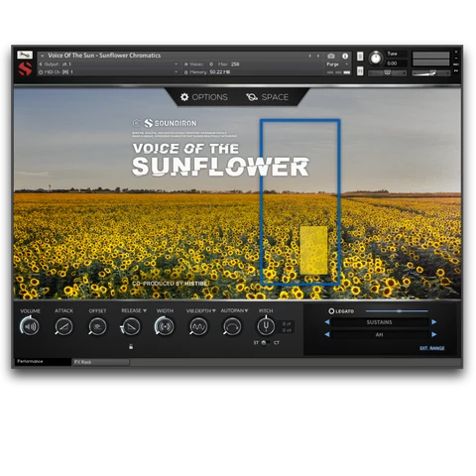This screenshot has width=476, height=476.
Task: Click the Soundiron logo on the banner
Action: tap(171, 123)
